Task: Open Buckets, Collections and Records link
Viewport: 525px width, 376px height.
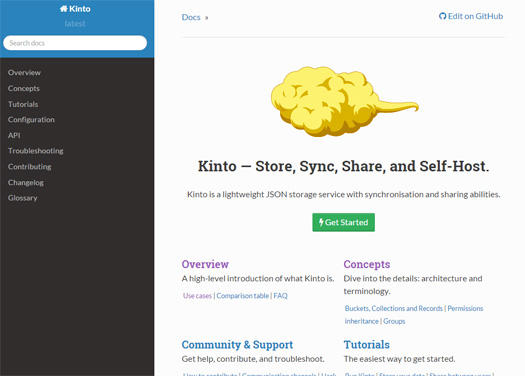Action: tap(394, 308)
